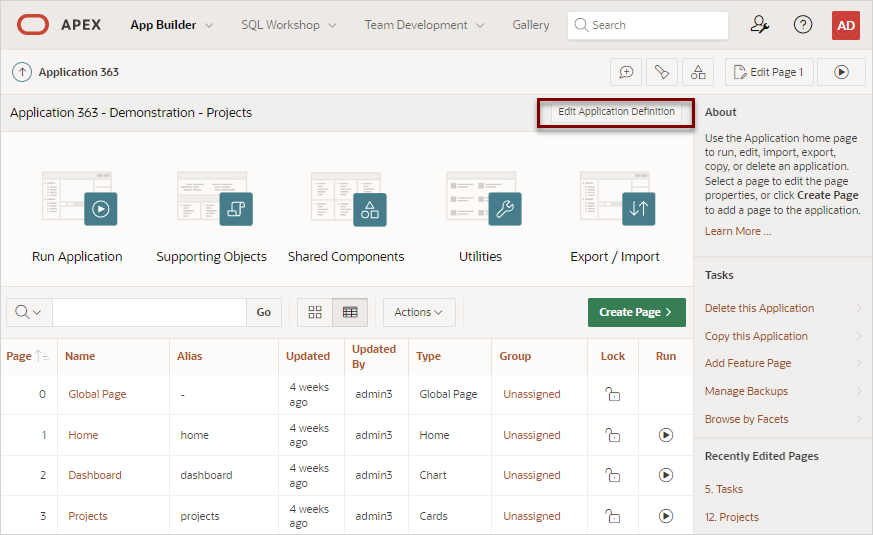This screenshot has height=535, width=873.
Task: Open the Home page name link
Action: 83,435
